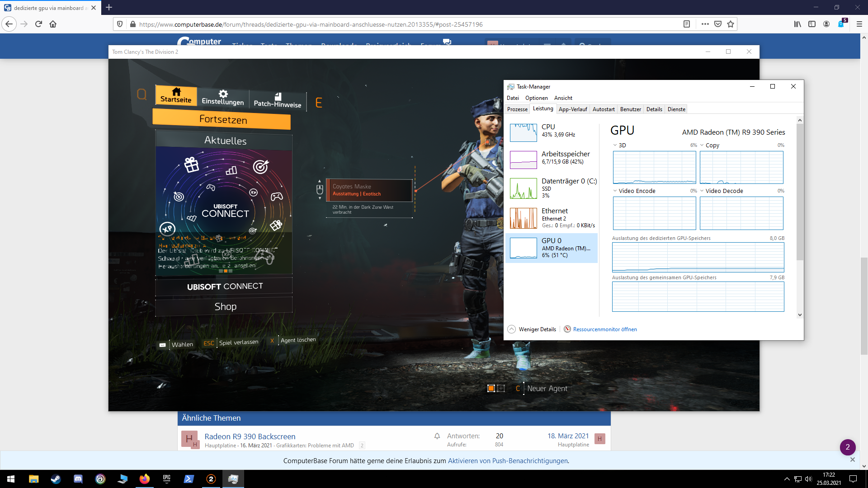Open Video Encode graph dropdown
Screen dimensions: 868x488
(x=615, y=191)
